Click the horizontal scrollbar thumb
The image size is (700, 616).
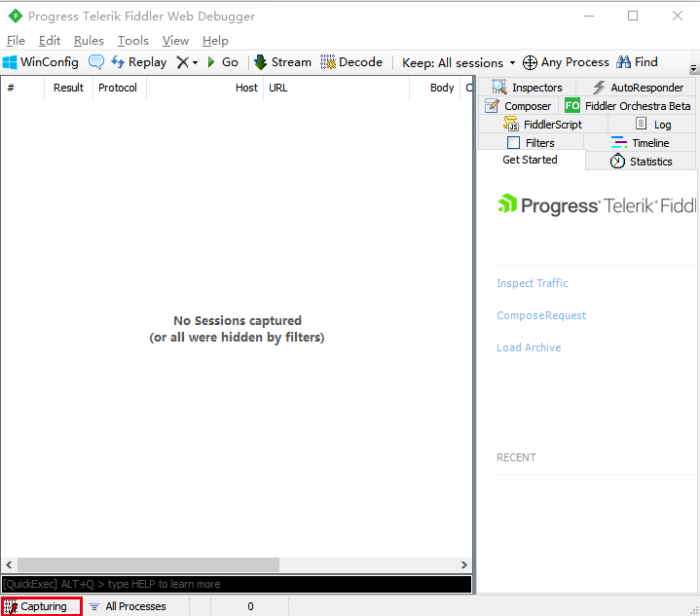pyautogui.click(x=148, y=564)
